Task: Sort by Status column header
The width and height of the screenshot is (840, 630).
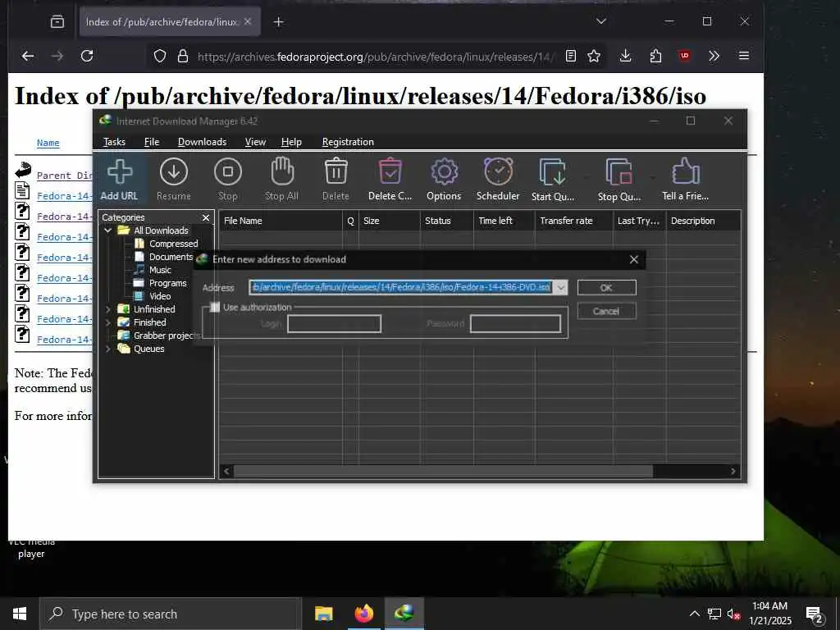Action: [x=447, y=221]
